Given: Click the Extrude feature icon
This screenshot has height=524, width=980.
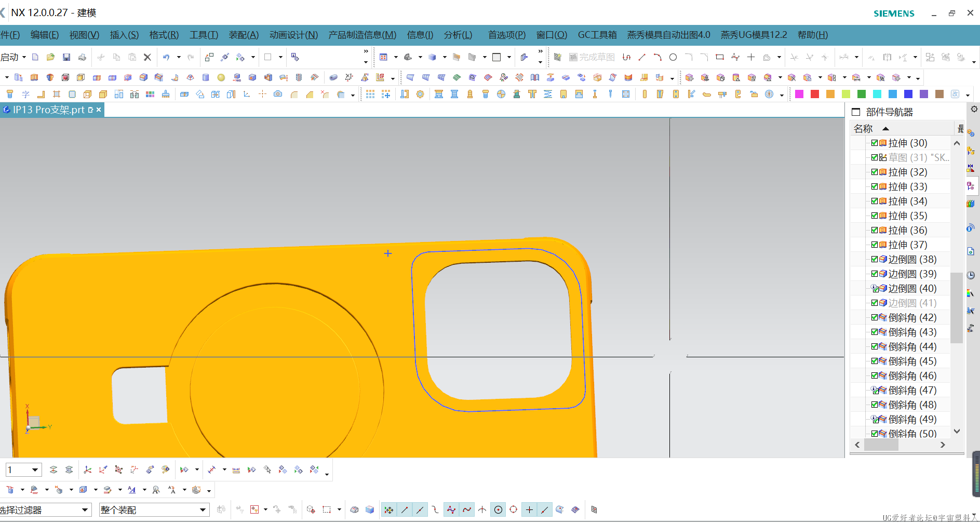Looking at the screenshot, I should pyautogui.click(x=34, y=77).
